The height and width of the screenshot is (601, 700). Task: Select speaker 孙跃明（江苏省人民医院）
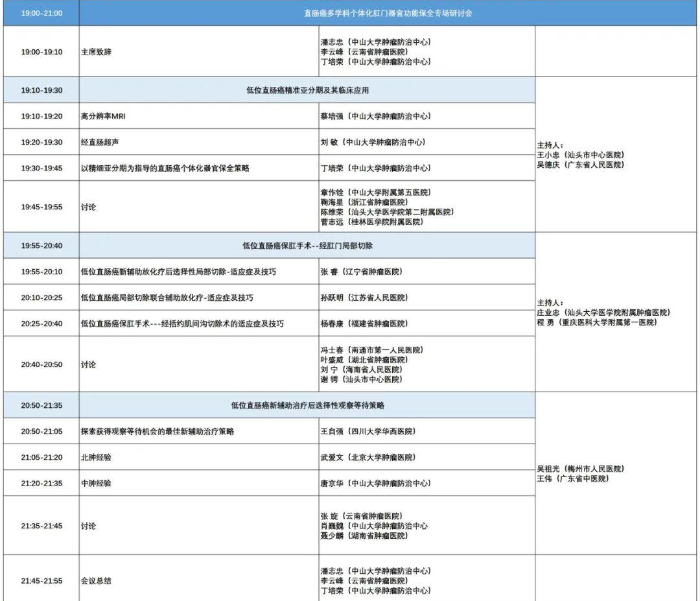pyautogui.click(x=364, y=298)
